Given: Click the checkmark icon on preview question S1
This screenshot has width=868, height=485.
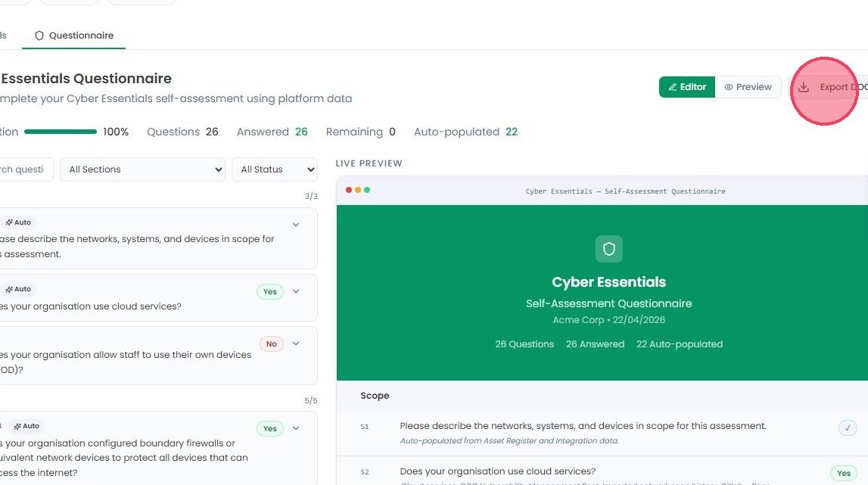Looking at the screenshot, I should tap(848, 428).
